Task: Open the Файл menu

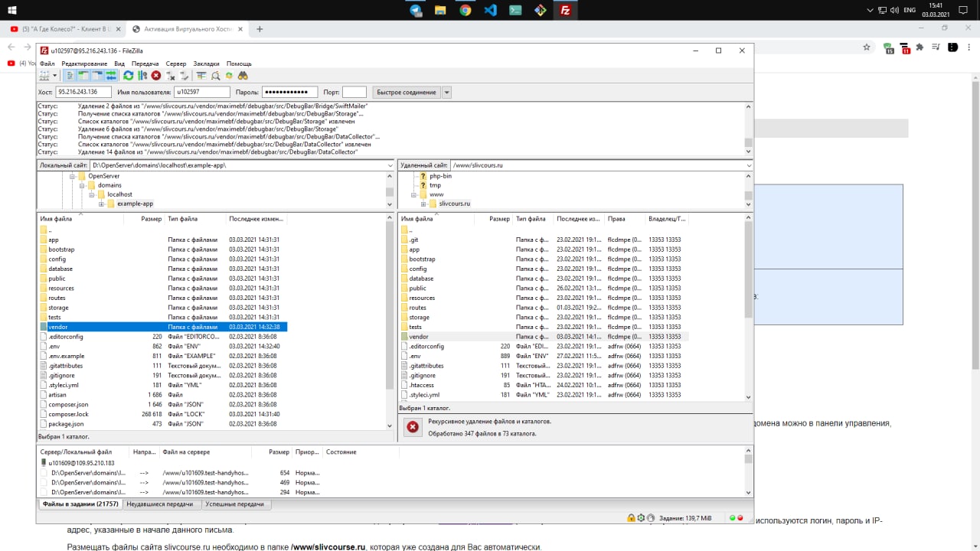Action: tap(47, 64)
